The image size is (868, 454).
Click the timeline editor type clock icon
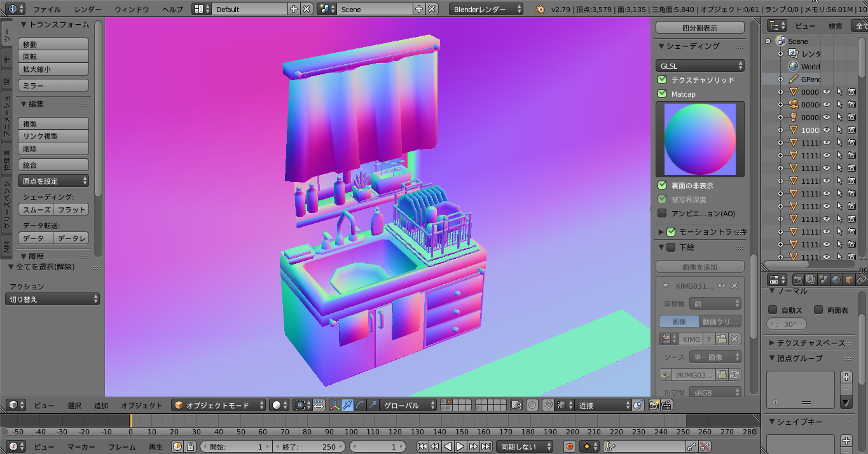point(15,446)
